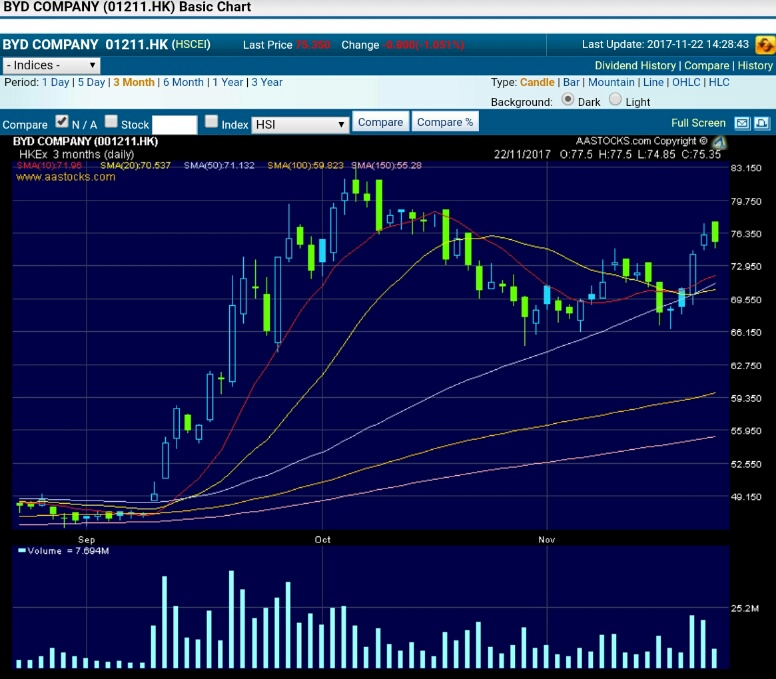Image resolution: width=776 pixels, height=679 pixels.
Task: Click the Compare button
Action: tap(380, 122)
